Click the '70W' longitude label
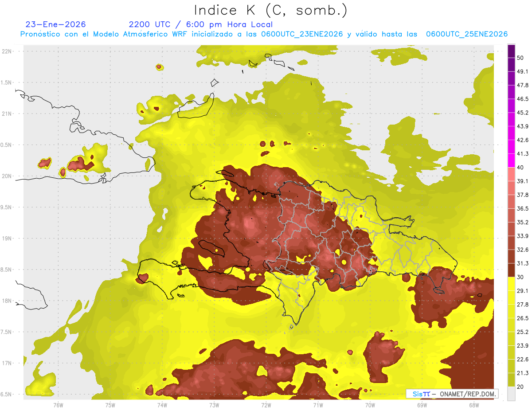 tap(370, 405)
